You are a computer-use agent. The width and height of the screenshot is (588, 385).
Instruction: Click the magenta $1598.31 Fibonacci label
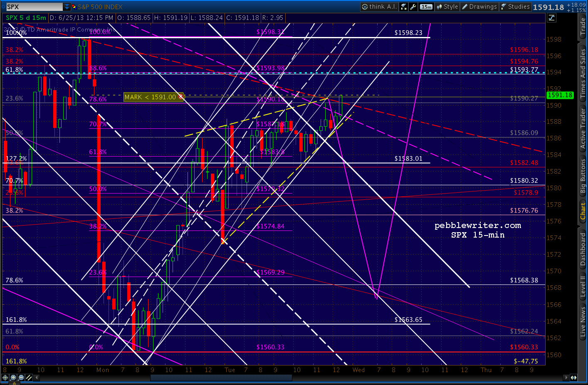coord(271,32)
